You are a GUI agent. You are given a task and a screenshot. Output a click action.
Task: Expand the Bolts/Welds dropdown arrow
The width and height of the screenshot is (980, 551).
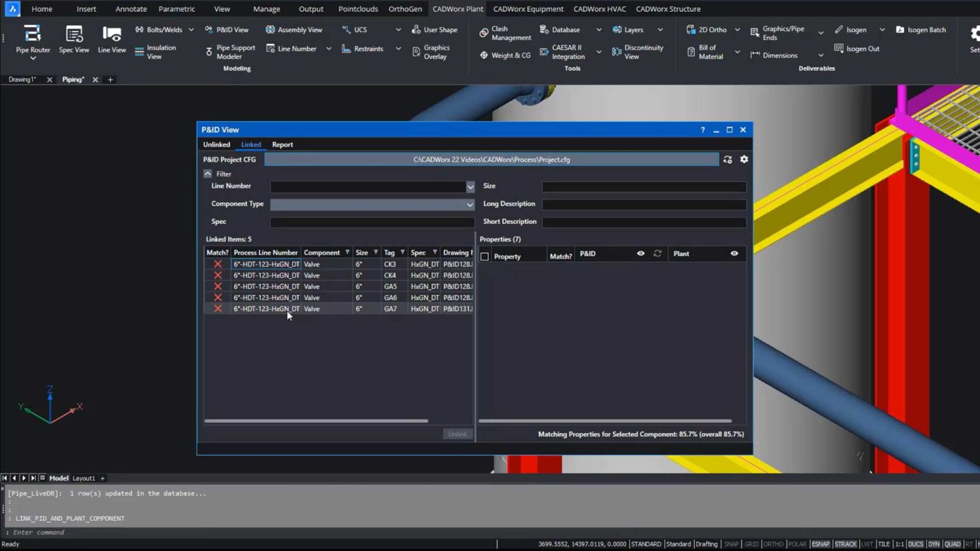191,30
